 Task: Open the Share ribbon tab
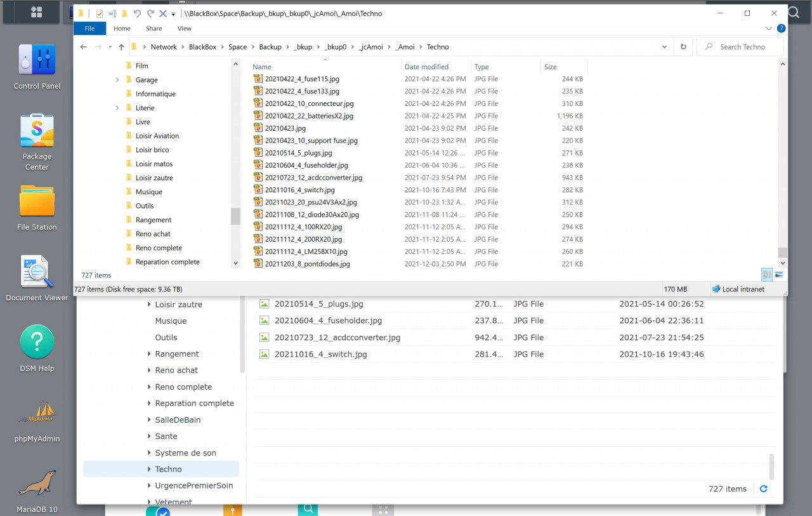pos(154,28)
